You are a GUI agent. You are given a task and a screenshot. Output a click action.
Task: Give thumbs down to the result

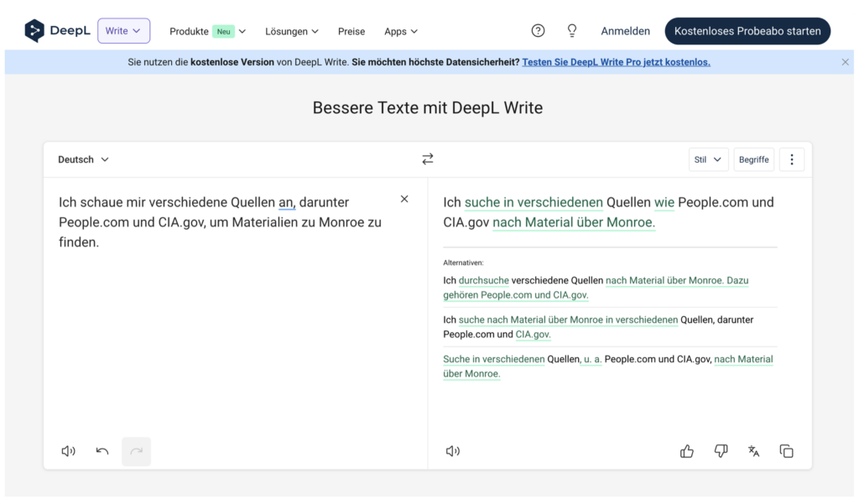coord(721,451)
